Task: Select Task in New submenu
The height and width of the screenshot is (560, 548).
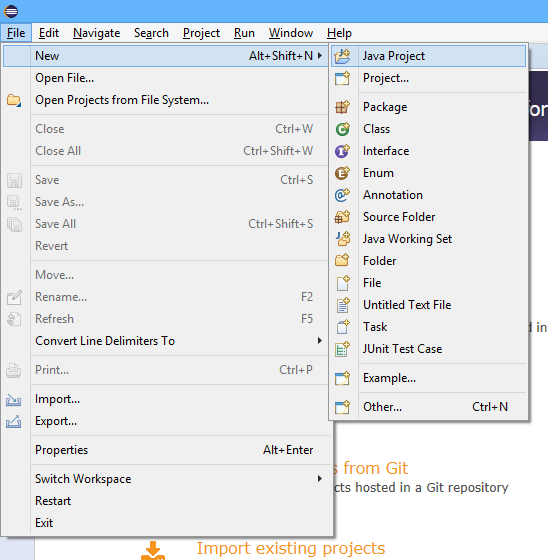Action: click(x=428, y=327)
